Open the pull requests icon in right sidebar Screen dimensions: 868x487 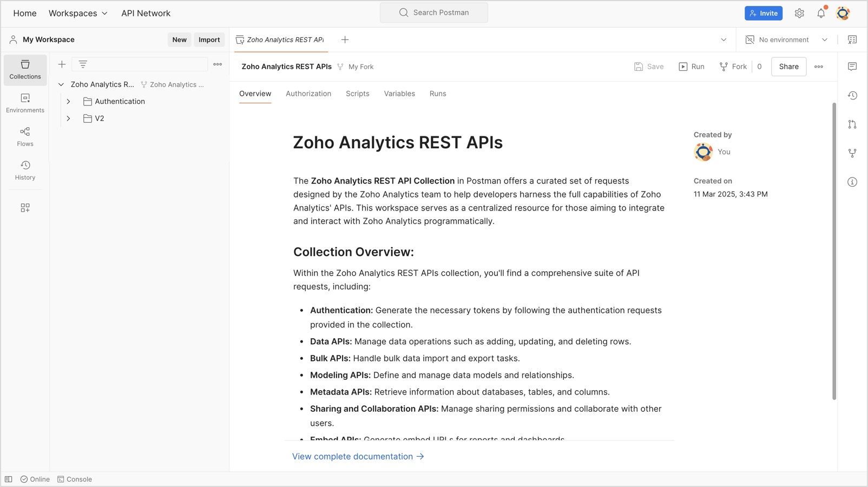pyautogui.click(x=852, y=124)
